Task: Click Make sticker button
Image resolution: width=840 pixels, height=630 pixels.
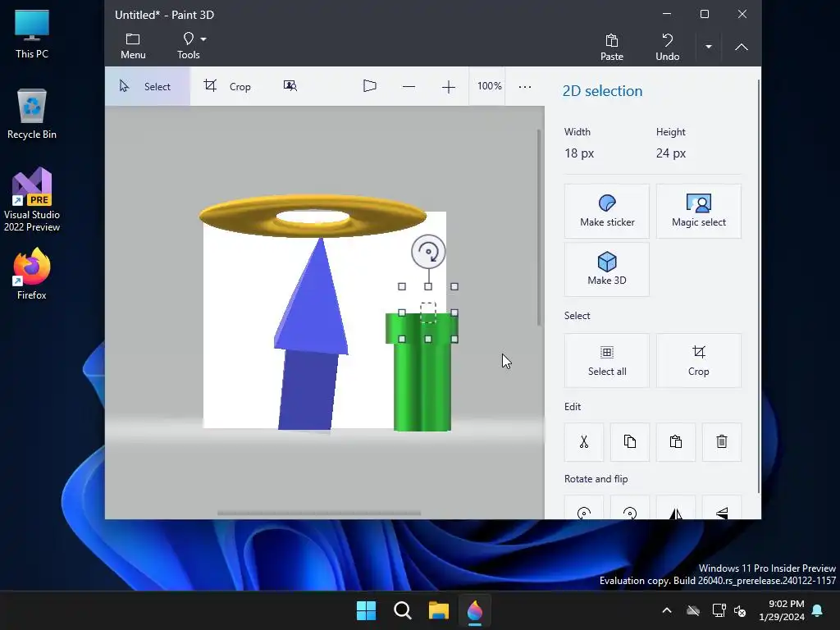Action: 606,211
